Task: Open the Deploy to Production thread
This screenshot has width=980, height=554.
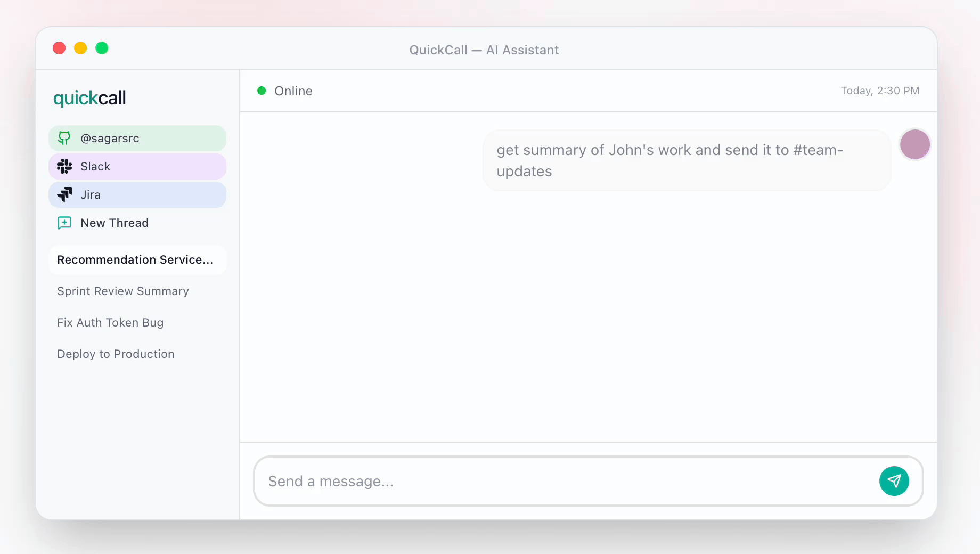Action: tap(116, 354)
